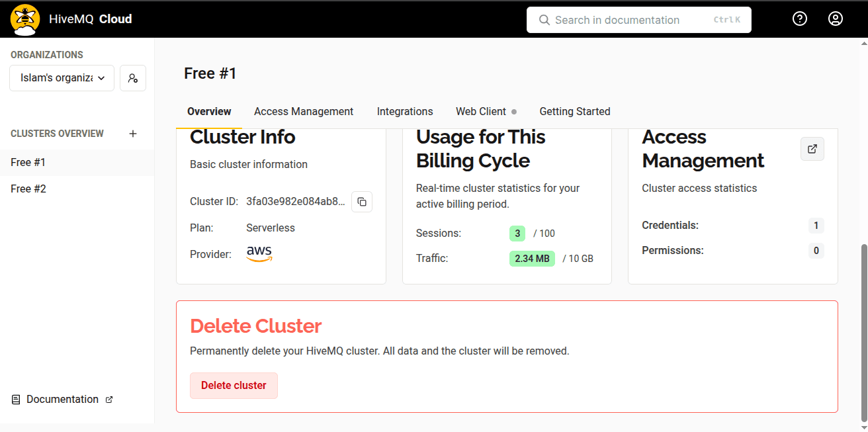868x432 pixels.
Task: Open the help question mark icon
Action: (800, 19)
